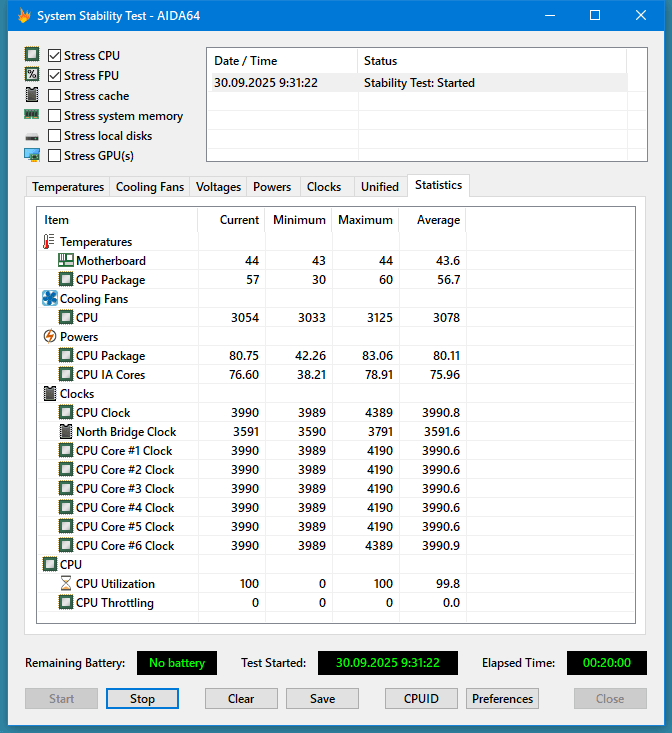Click the lightning icon beside Powers
The width and height of the screenshot is (672, 733).
pos(49,337)
